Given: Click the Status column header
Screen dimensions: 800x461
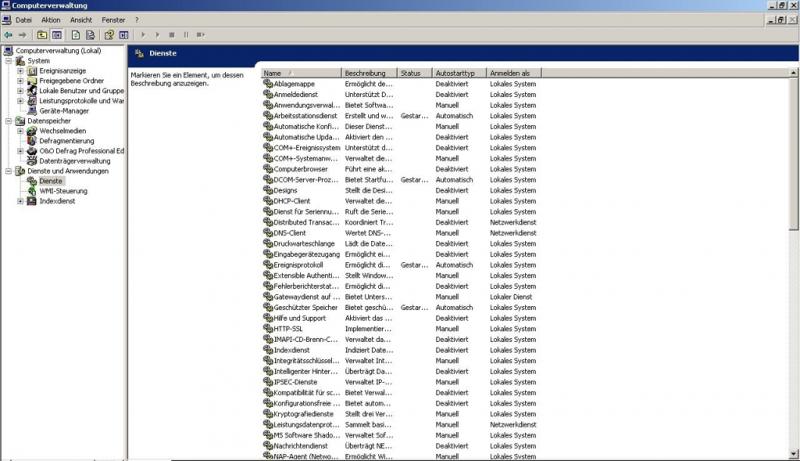Looking at the screenshot, I should (x=413, y=73).
